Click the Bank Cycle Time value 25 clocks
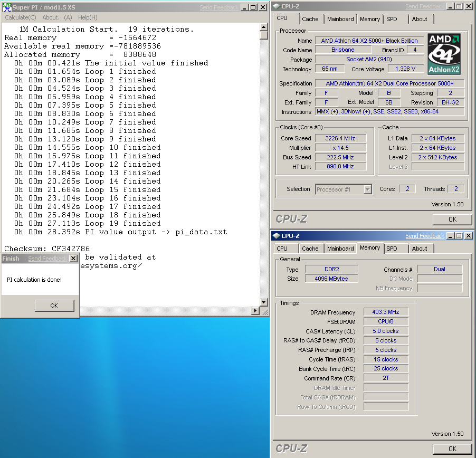Screen dimensions: 476x458 386,368
